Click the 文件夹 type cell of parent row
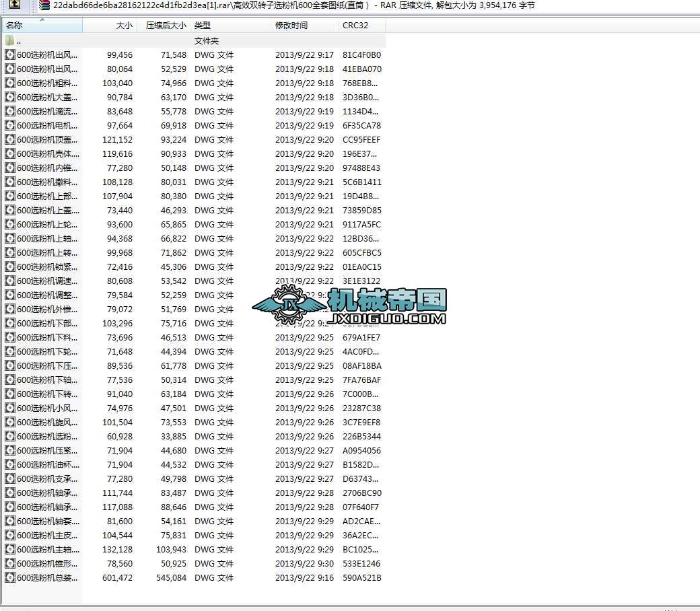This screenshot has width=700, height=611. click(206, 41)
